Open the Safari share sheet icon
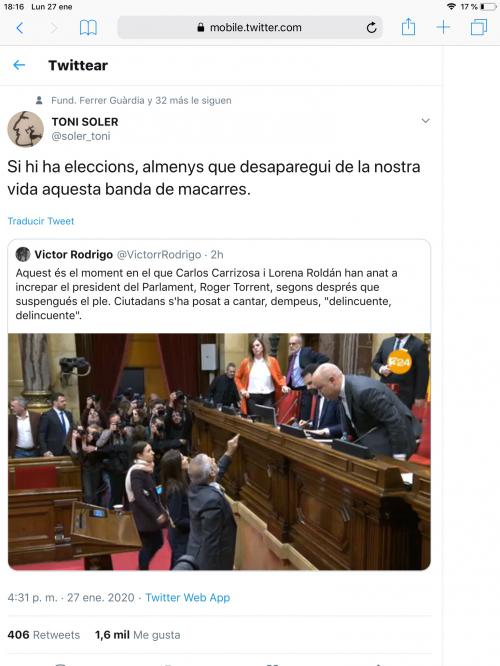This screenshot has height=666, width=500. click(x=408, y=27)
